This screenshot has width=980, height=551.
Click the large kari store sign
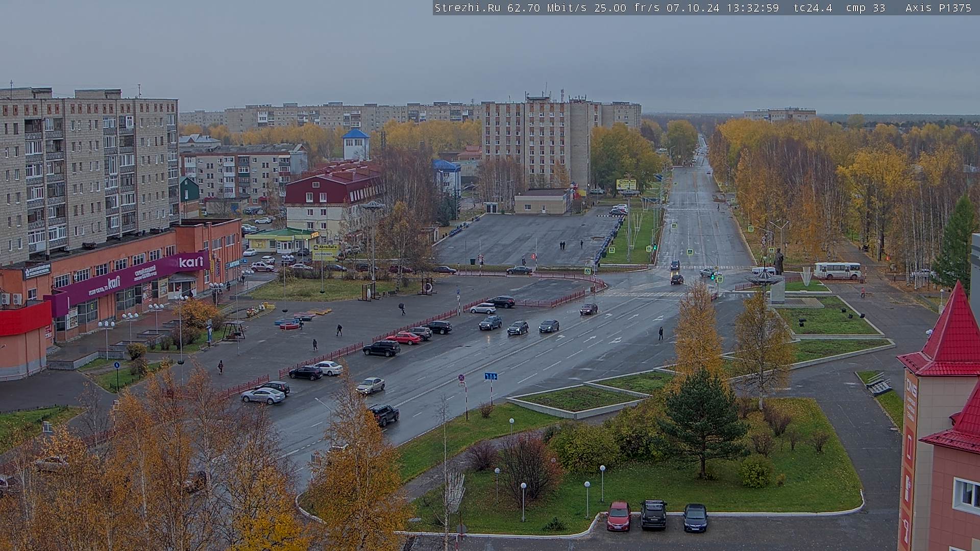point(191,262)
